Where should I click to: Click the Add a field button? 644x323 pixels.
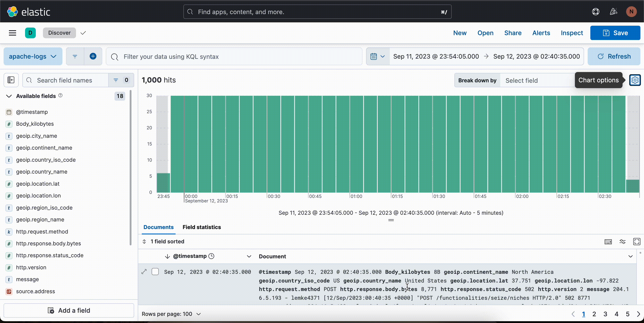[x=69, y=310]
